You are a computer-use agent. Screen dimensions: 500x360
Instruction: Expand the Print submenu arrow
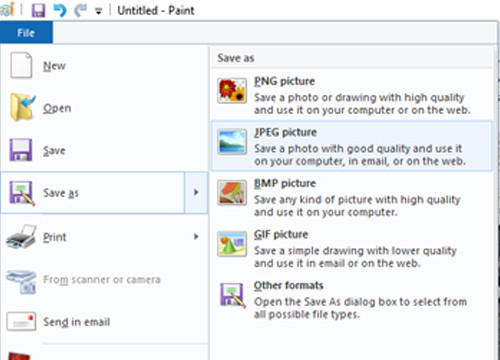pyautogui.click(x=196, y=237)
